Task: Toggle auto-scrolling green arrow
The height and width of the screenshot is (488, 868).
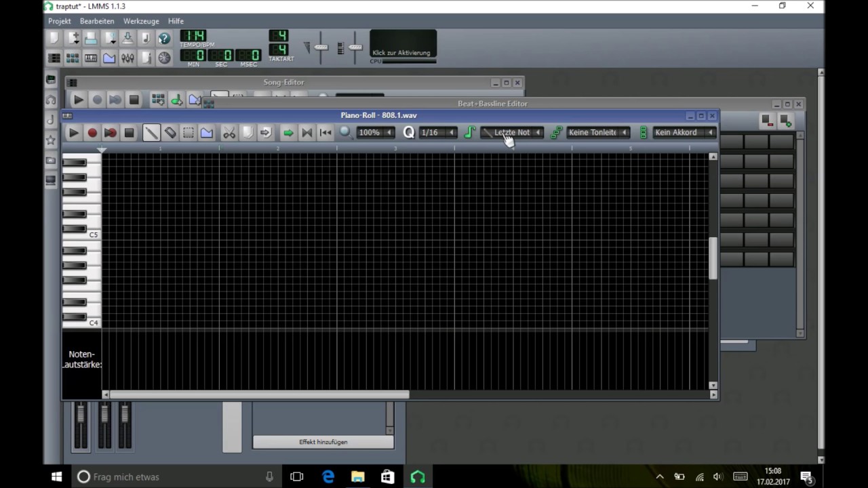Action: (288, 133)
